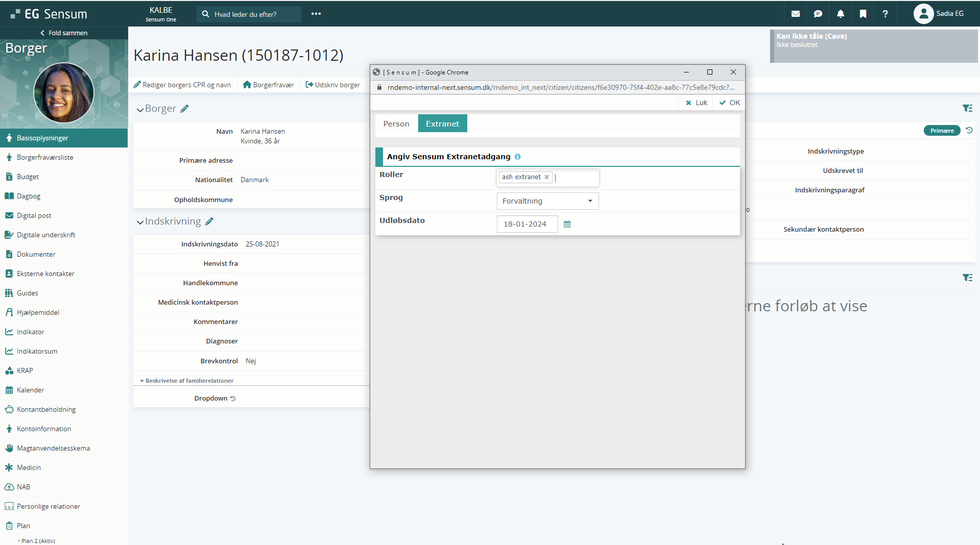
Task: Collapse the Borger section chevron
Action: coord(140,110)
